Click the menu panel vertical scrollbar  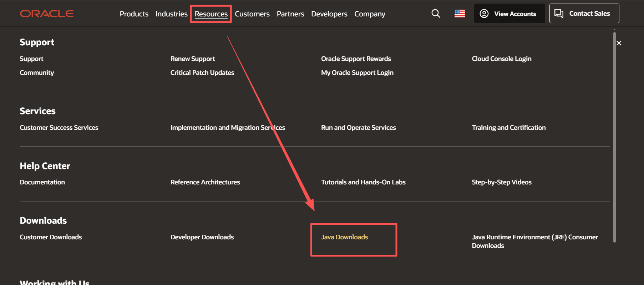pyautogui.click(x=614, y=137)
